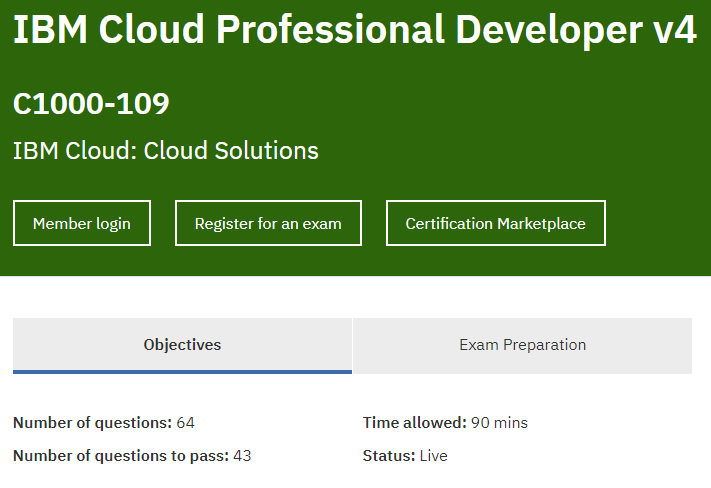Click IBM Cloud: Cloud Solutions subtitle

pyautogui.click(x=166, y=151)
